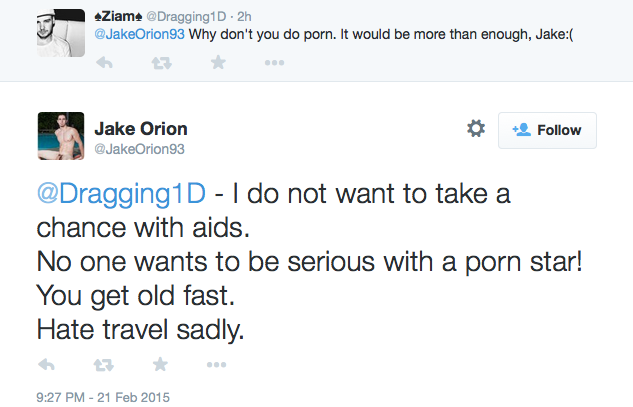
Task: Open Ziam's profile picture
Action: 61,33
